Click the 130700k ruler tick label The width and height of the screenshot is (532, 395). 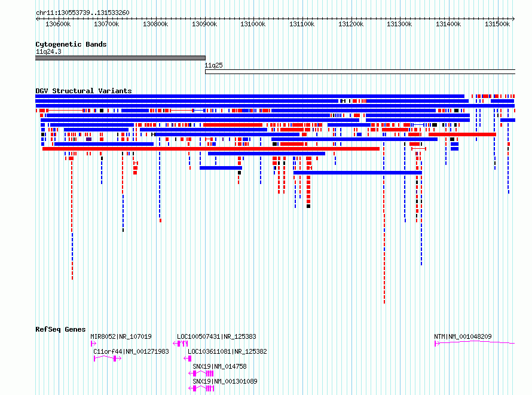point(106,25)
